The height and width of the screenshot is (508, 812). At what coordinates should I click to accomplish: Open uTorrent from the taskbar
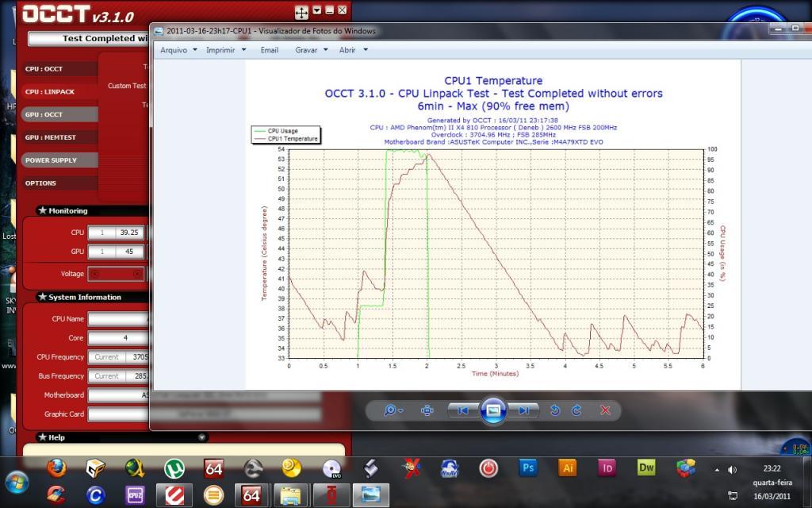(x=174, y=468)
